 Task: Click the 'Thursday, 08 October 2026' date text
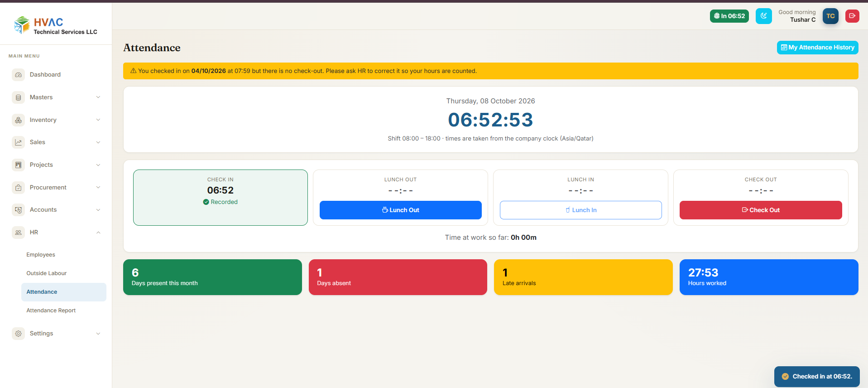pos(491,101)
